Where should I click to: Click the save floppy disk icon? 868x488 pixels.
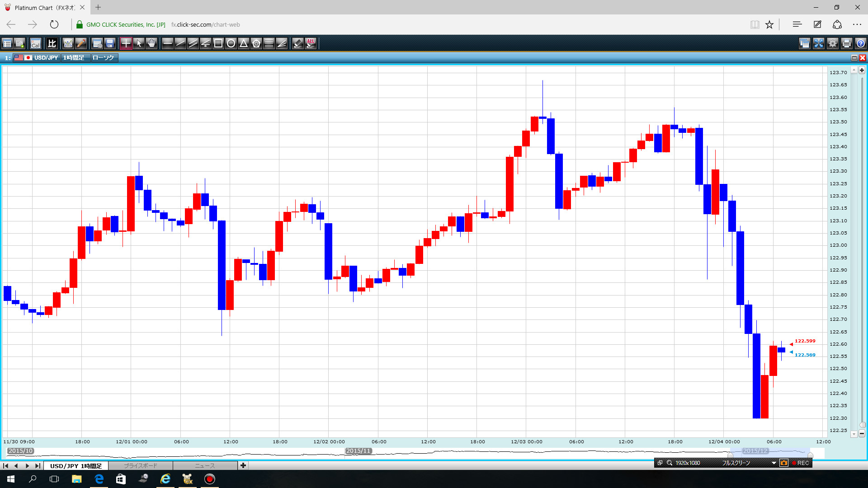point(110,43)
